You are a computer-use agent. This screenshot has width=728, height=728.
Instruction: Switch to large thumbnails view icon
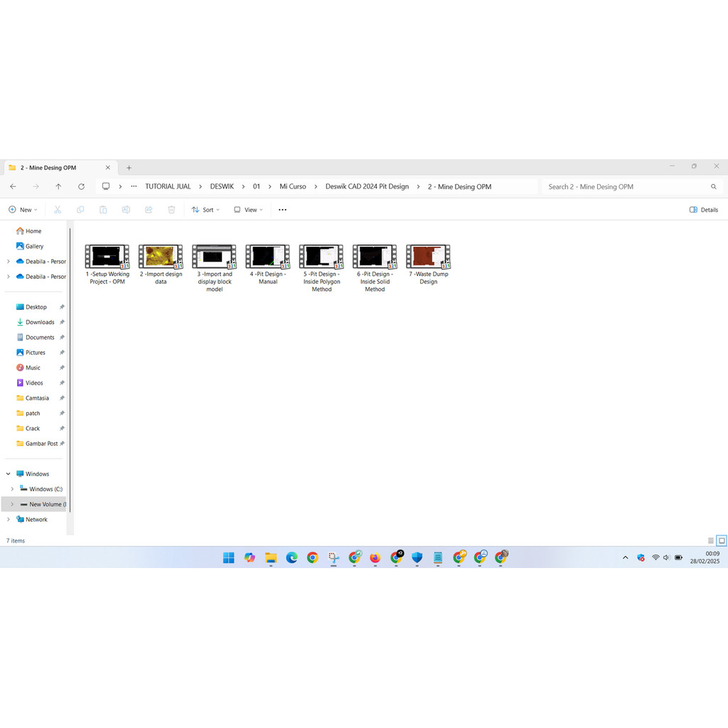722,540
